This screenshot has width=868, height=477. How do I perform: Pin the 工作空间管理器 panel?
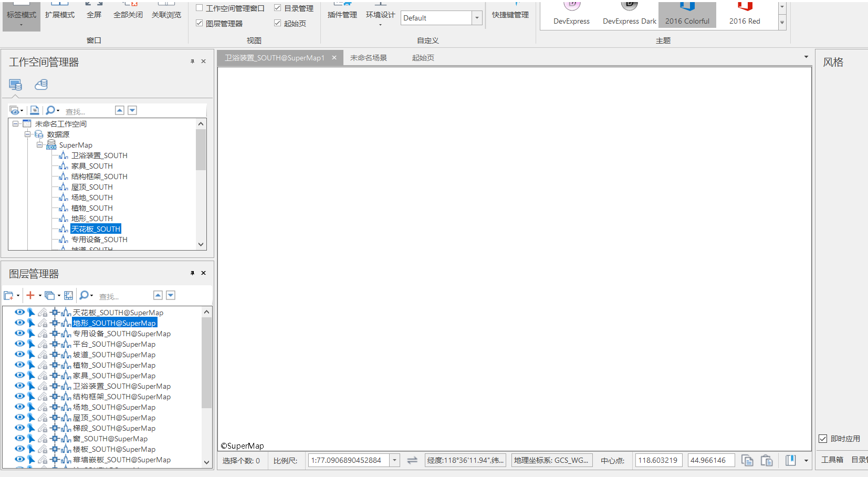click(193, 61)
